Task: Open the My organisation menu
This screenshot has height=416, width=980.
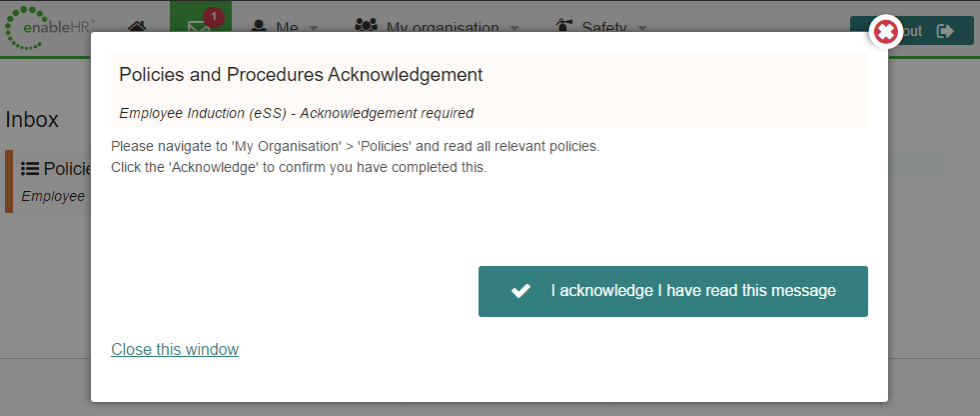Action: [437, 28]
